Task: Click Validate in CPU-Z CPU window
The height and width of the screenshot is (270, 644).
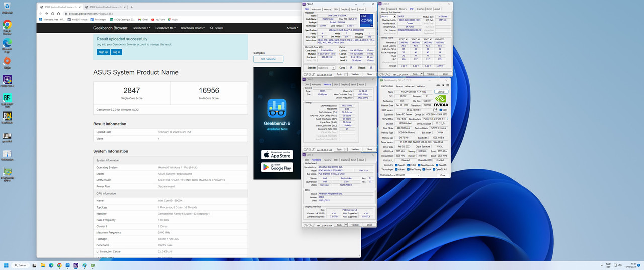Action: click(355, 74)
